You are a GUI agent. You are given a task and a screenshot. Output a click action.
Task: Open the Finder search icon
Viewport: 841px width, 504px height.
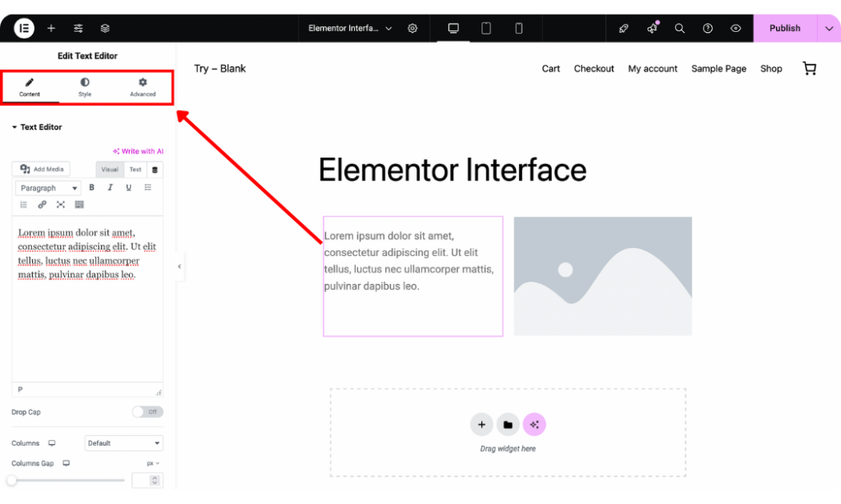coord(679,29)
